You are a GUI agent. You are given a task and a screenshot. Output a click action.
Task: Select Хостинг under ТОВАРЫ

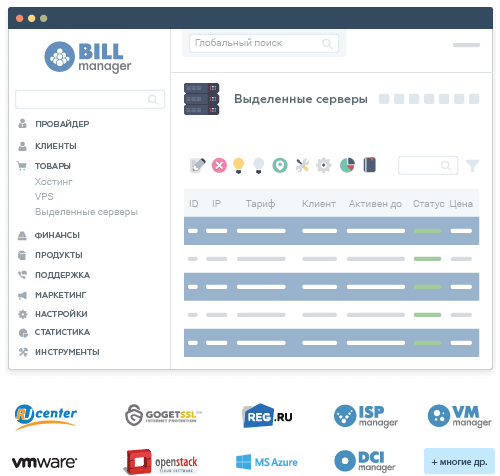pyautogui.click(x=54, y=182)
